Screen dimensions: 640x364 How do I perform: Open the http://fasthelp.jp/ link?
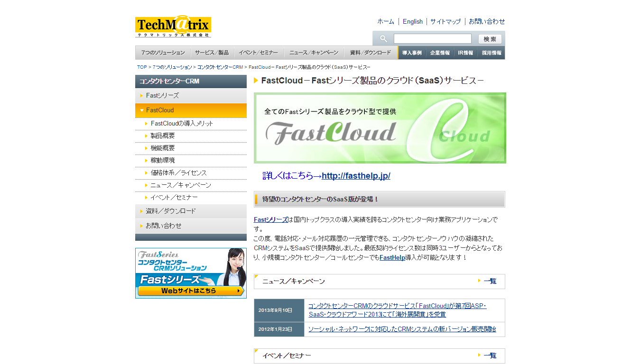tap(356, 176)
